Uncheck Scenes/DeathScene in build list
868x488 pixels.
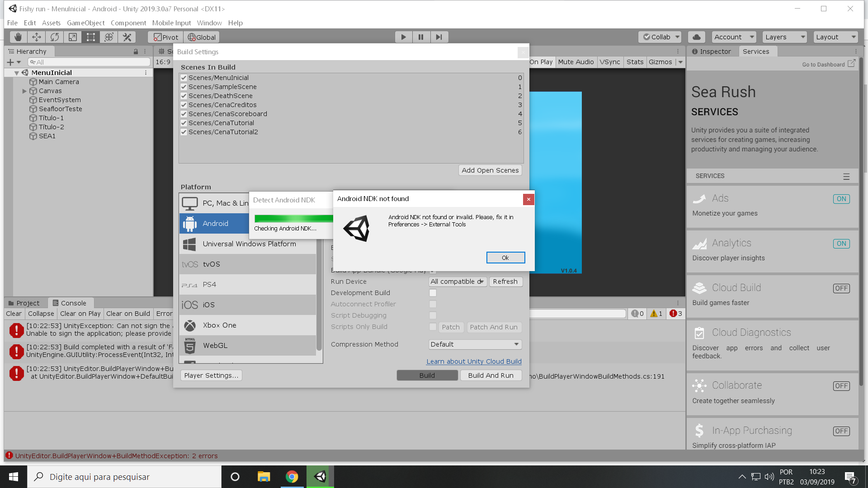(184, 96)
